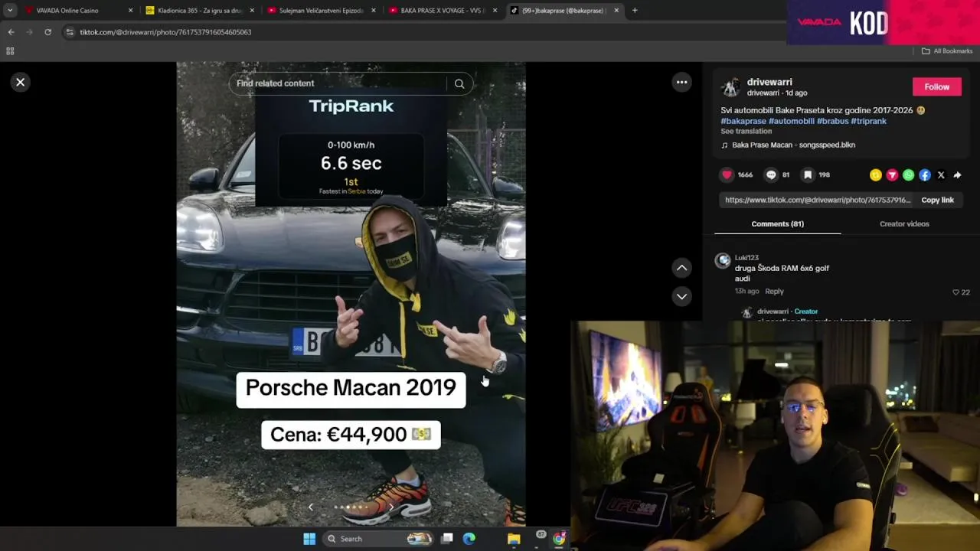Switch to the Sulejman Veličanstveni tab
Viewport: 980px width, 551px height.
[321, 11]
